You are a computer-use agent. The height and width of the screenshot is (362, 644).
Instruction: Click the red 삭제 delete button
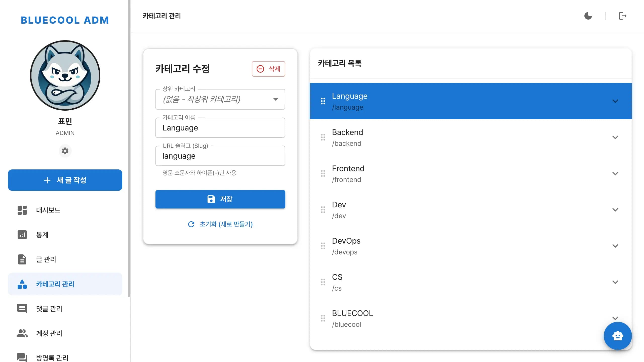(x=268, y=69)
